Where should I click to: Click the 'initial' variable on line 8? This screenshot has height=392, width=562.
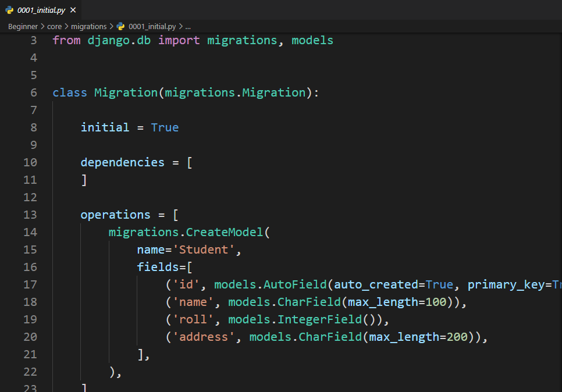105,127
